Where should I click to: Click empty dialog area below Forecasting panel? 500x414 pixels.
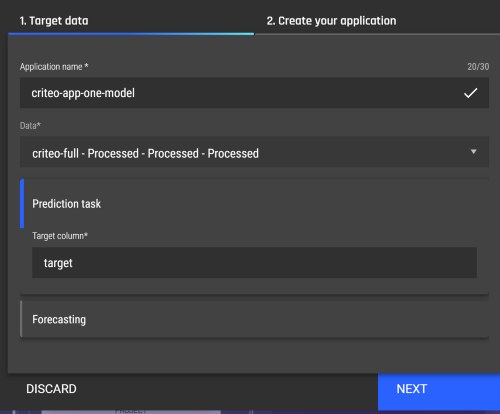point(254,355)
